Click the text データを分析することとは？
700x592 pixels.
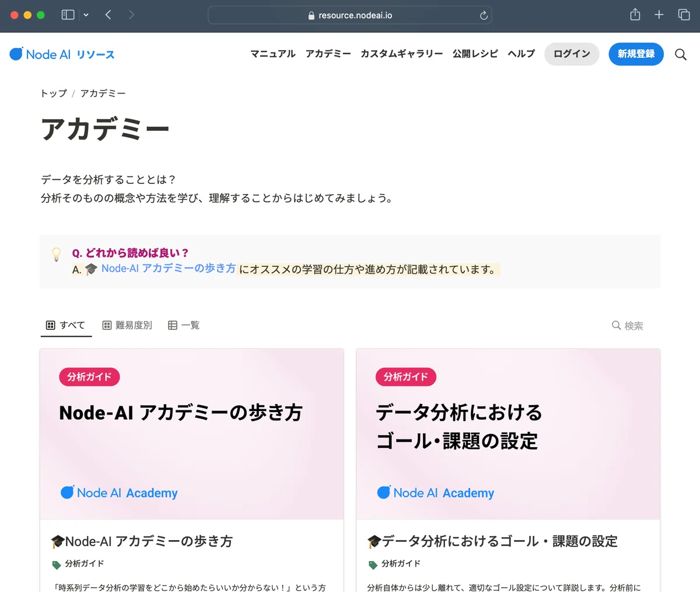[108, 179]
